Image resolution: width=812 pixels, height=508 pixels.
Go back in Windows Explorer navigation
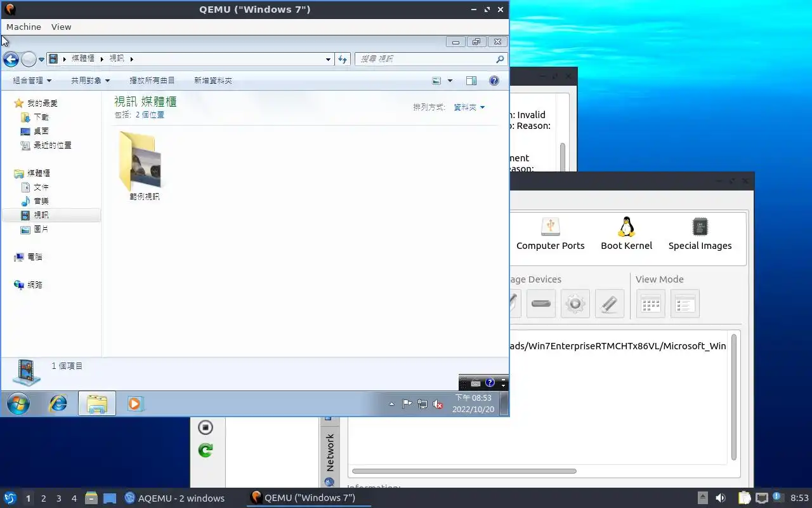[11, 59]
